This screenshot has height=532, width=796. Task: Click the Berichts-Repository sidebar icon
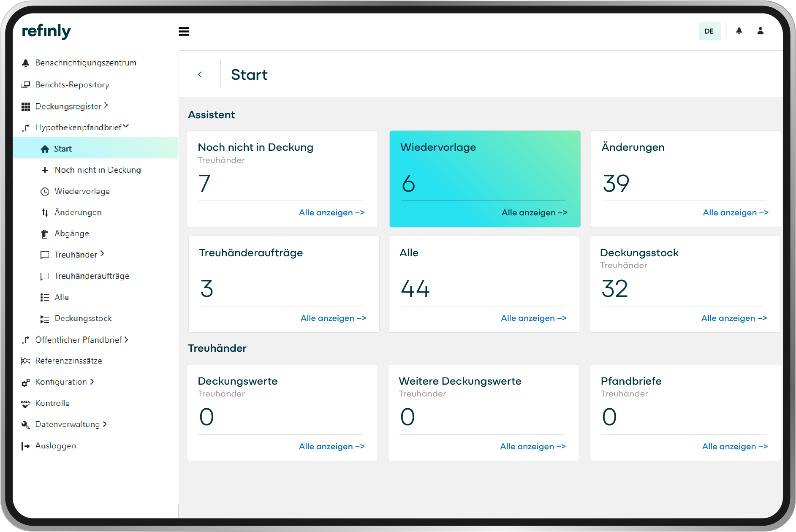[x=25, y=84]
